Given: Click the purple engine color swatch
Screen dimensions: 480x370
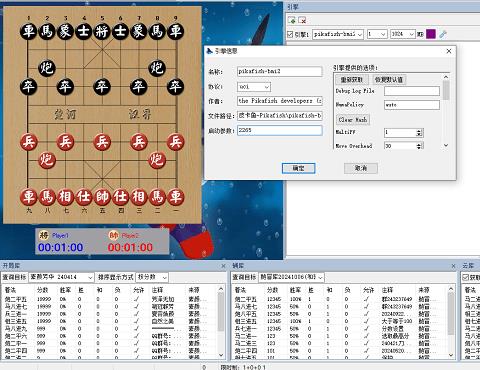Looking at the screenshot, I should (431, 34).
